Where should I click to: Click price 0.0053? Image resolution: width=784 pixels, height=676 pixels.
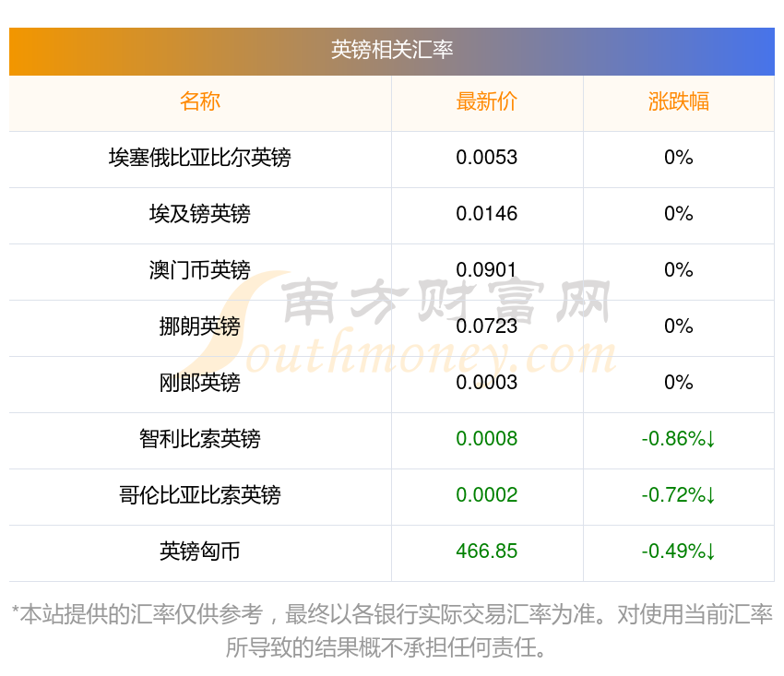coord(486,158)
